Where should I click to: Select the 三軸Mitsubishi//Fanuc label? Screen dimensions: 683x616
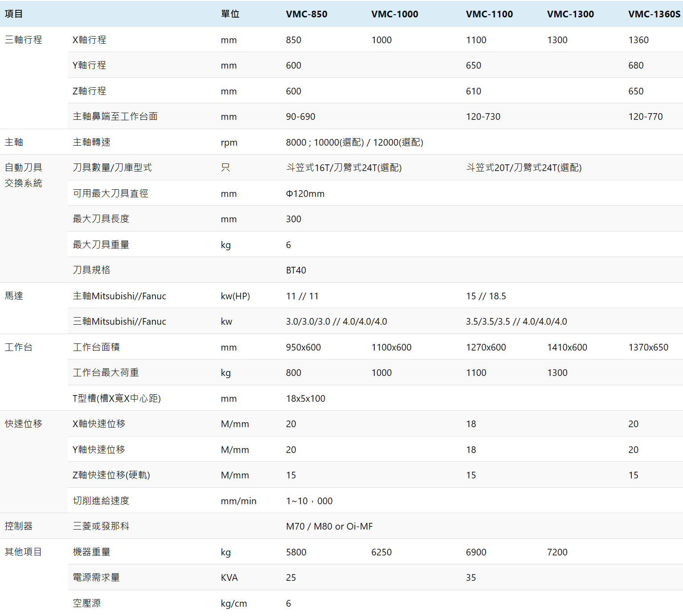(119, 322)
